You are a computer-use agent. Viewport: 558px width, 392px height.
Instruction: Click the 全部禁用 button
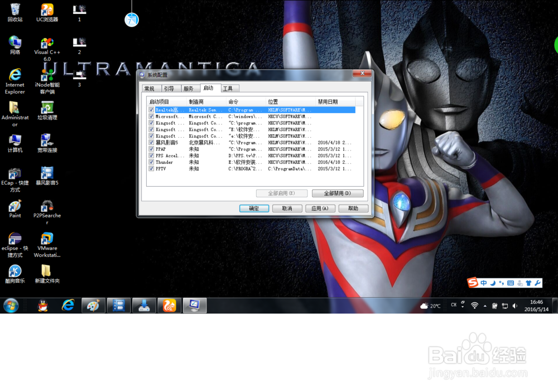(338, 193)
